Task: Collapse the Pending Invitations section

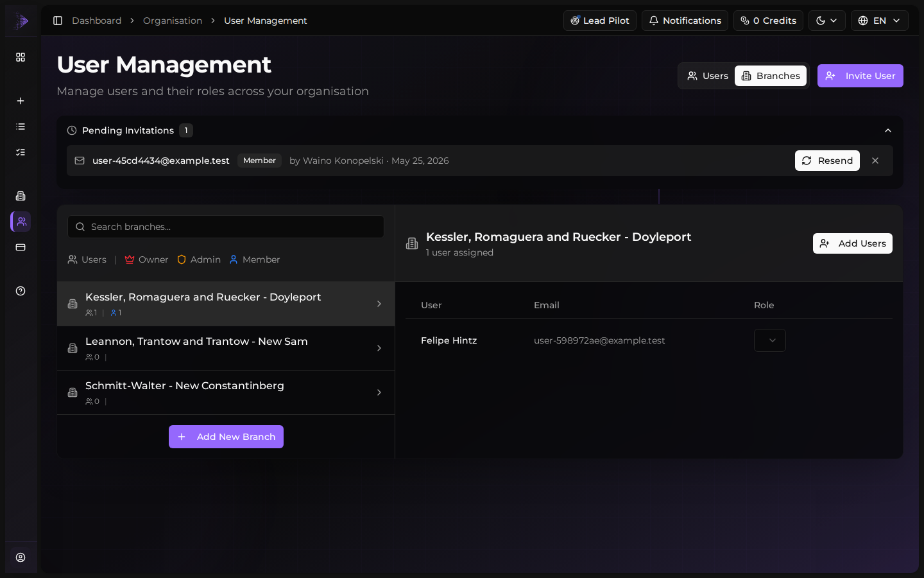Action: (888, 130)
